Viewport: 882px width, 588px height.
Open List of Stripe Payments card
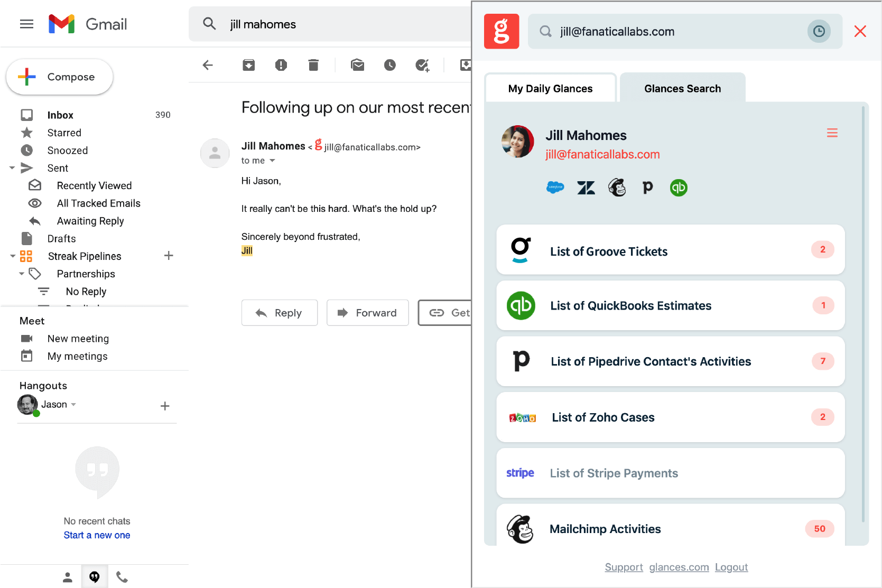[x=671, y=473]
